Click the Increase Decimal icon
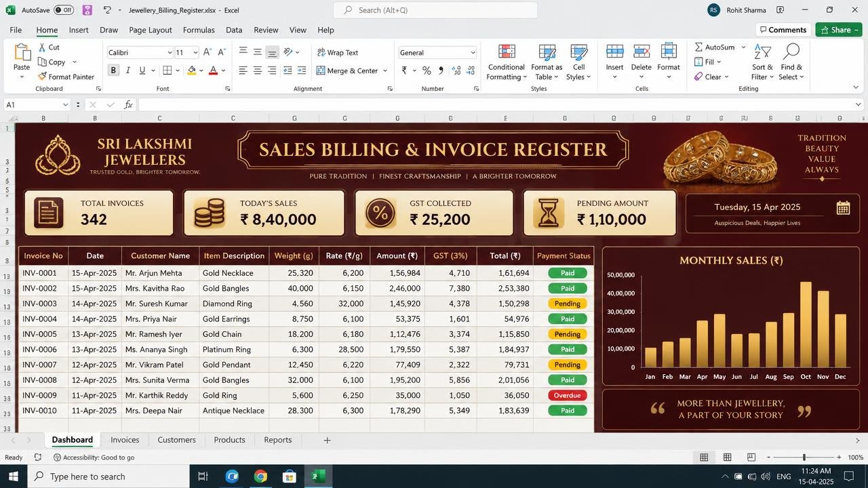 point(456,70)
